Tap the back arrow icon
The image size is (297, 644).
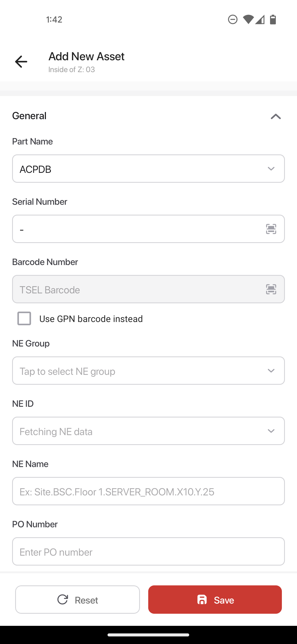point(21,61)
